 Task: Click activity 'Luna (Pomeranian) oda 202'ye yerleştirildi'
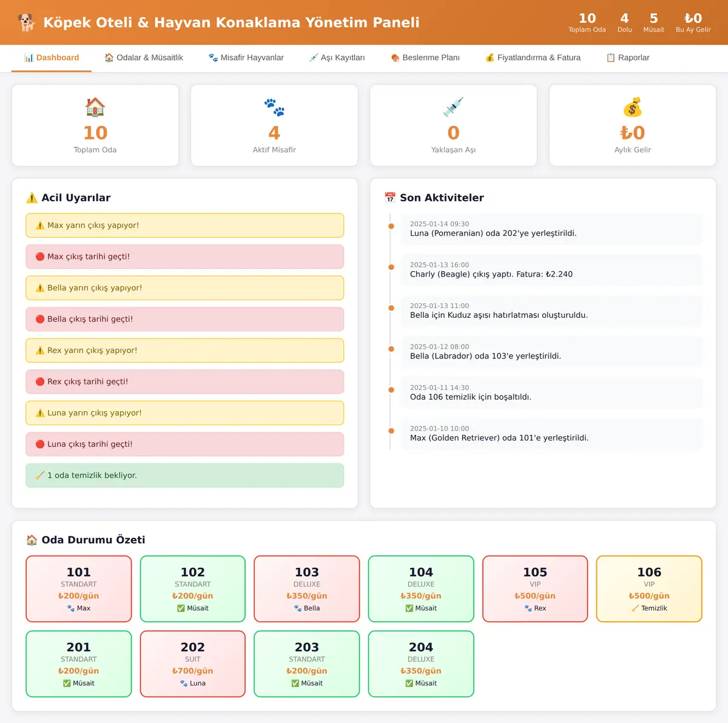pos(551,229)
